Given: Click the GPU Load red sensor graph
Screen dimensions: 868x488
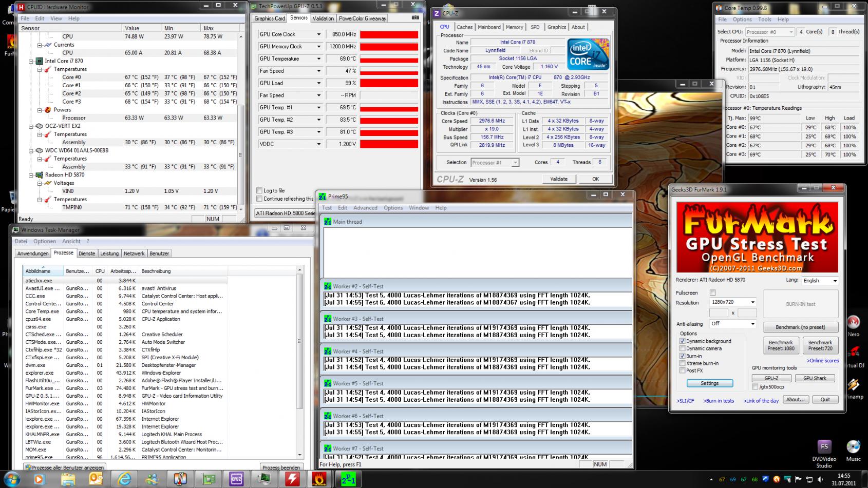Looking at the screenshot, I should click(389, 83).
